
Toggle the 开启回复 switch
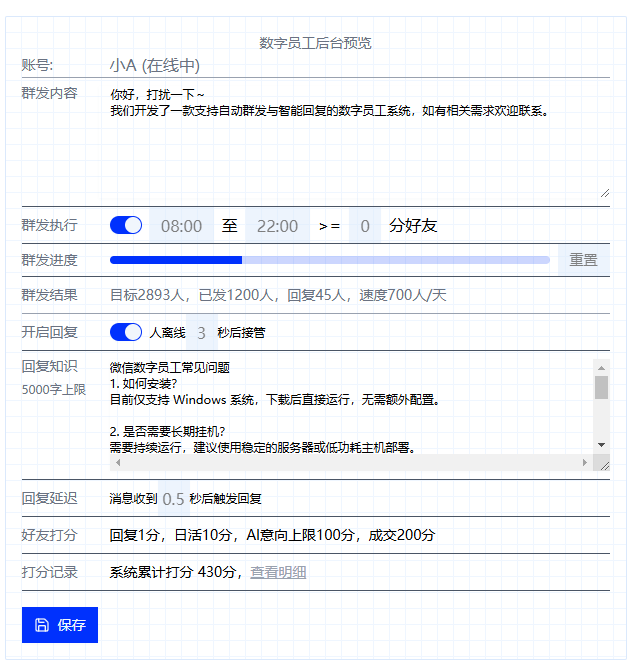pyautogui.click(x=126, y=332)
